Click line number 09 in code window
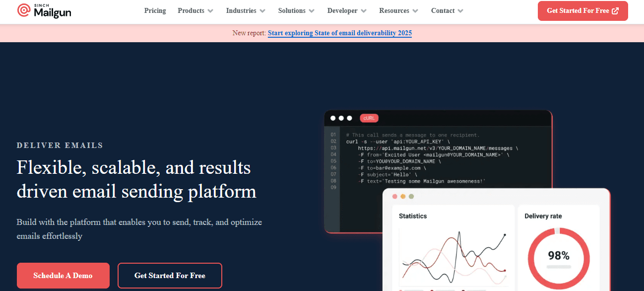 point(333,188)
